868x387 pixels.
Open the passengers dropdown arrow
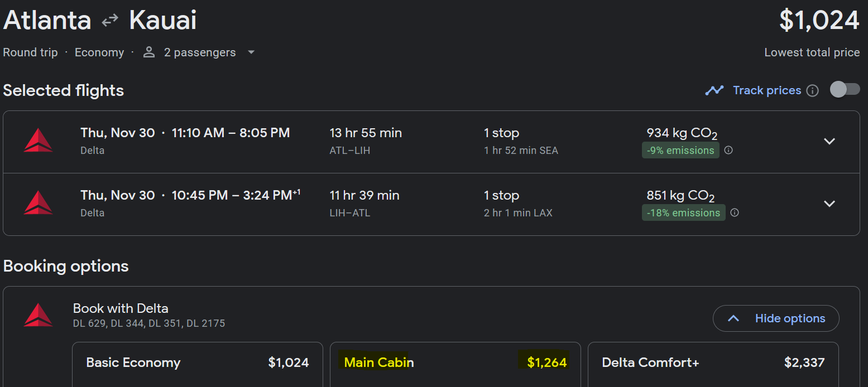[251, 52]
